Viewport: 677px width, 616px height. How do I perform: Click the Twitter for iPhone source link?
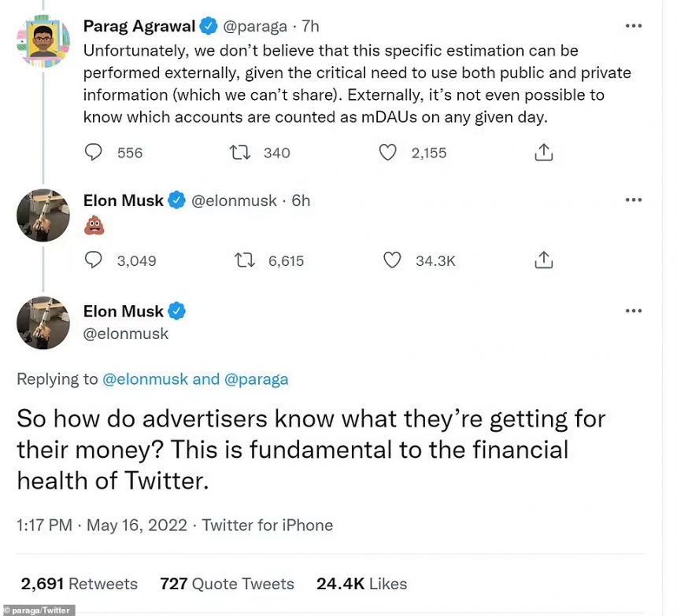point(268,526)
